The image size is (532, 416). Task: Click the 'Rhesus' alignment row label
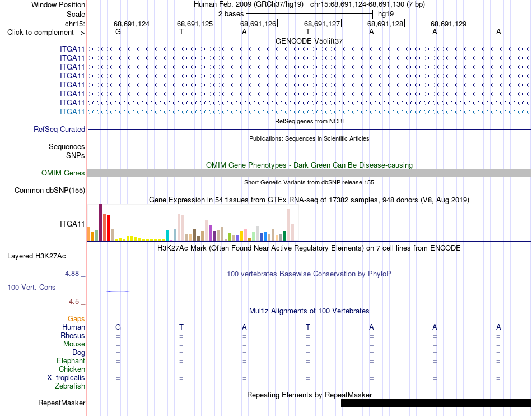73,335
